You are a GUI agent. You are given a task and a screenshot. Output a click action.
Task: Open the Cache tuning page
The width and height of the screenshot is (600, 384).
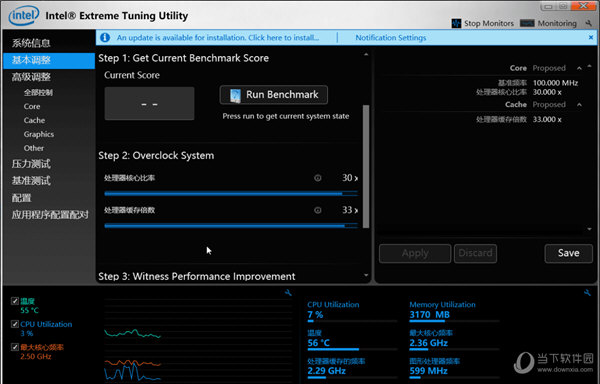coord(34,120)
